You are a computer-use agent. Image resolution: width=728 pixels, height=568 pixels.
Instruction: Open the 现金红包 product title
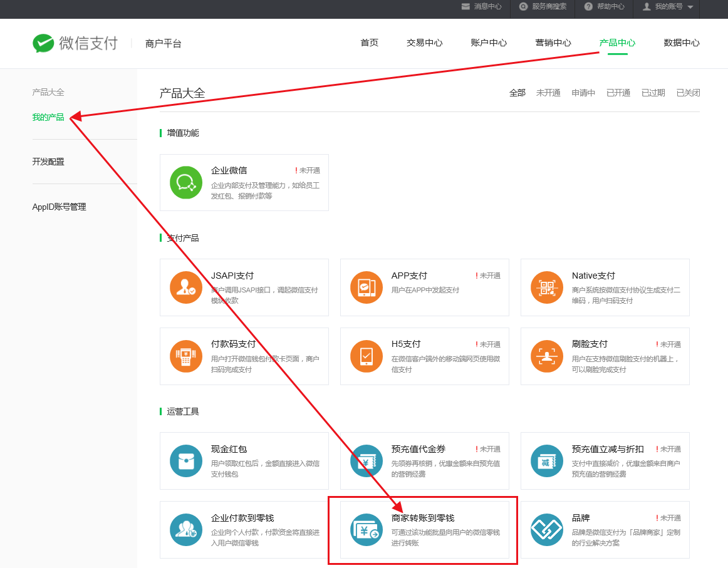pyautogui.click(x=229, y=449)
